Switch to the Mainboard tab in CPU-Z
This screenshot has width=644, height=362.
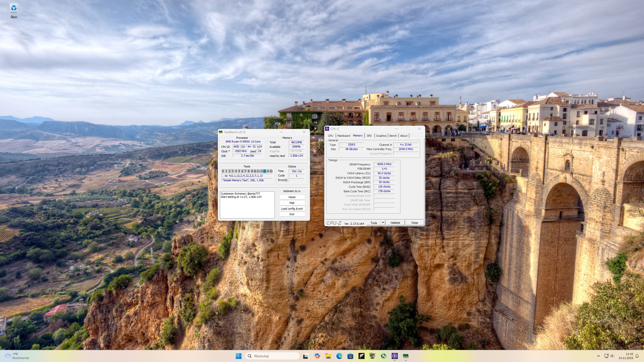coord(343,136)
